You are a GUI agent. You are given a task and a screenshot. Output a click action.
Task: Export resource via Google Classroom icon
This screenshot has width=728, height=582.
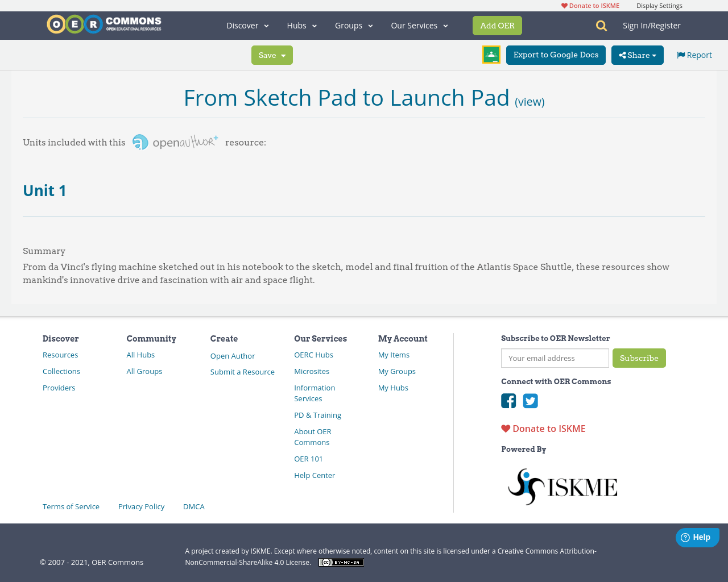point(491,53)
